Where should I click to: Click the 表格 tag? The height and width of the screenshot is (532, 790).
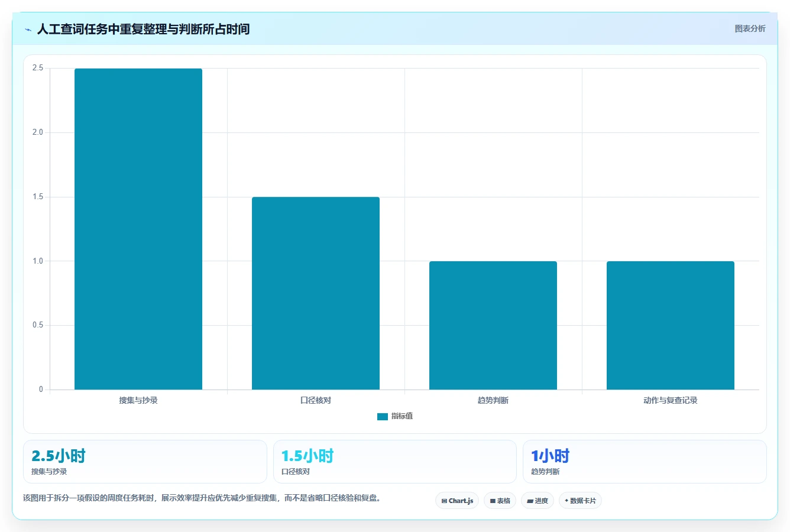[500, 501]
